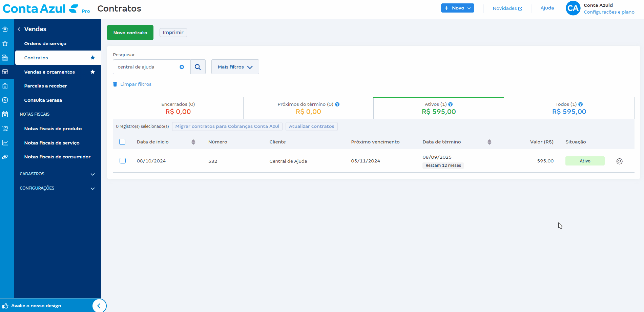
Task: Click the Limpar filtros link
Action: pyautogui.click(x=136, y=84)
